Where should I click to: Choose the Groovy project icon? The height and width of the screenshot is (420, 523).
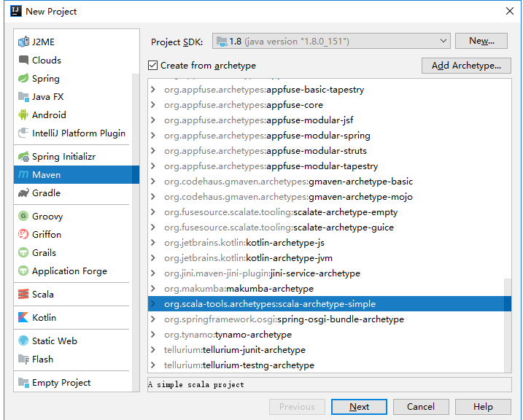(x=23, y=216)
